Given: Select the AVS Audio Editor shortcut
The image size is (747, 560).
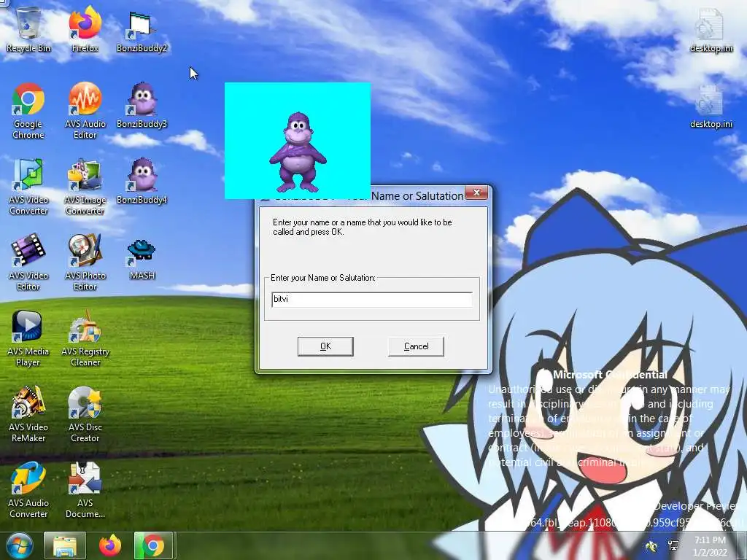Looking at the screenshot, I should [x=85, y=111].
